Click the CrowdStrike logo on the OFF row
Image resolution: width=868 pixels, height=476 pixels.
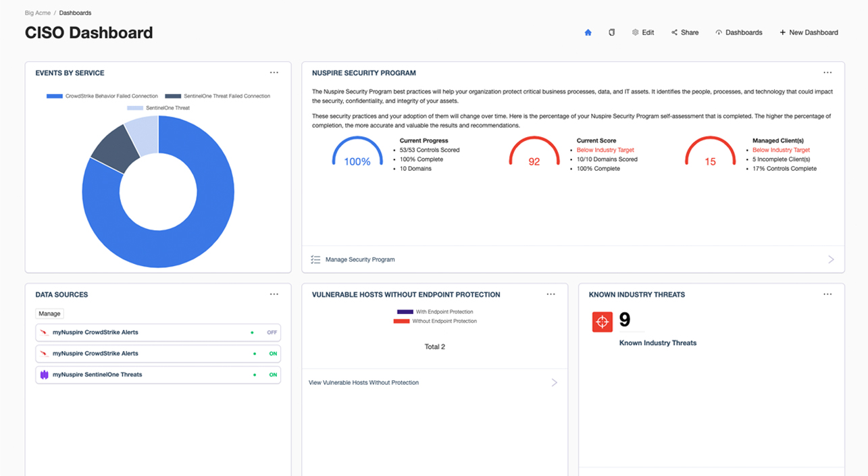pos(45,333)
